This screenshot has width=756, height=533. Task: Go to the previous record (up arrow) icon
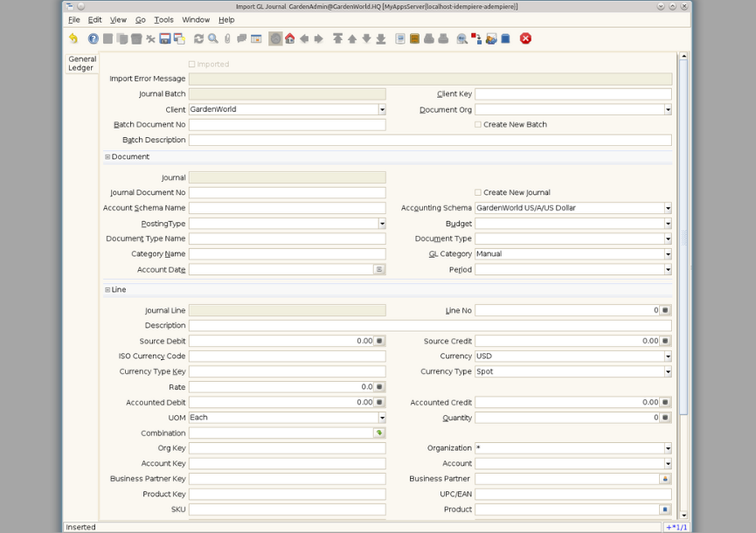(x=352, y=38)
